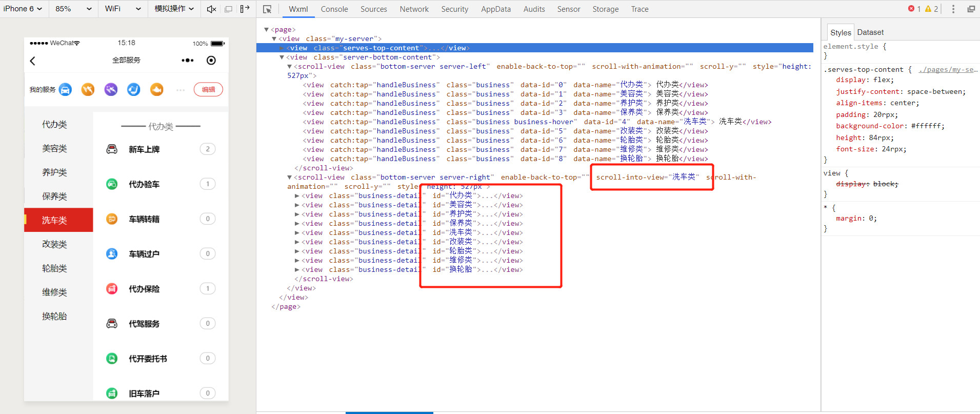Tap the count badge 2 beside 新车上牌
The height and width of the screenshot is (414, 980).
[208, 149]
